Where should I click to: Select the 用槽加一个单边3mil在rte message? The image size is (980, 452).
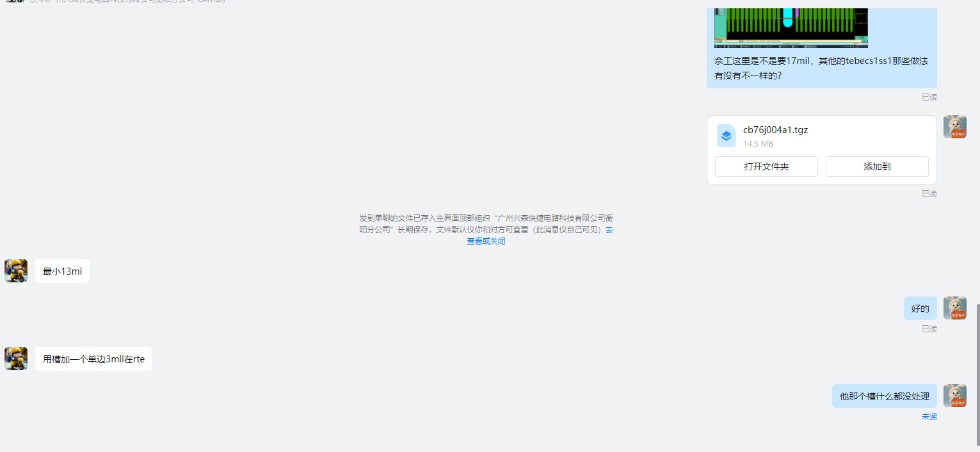tap(93, 359)
